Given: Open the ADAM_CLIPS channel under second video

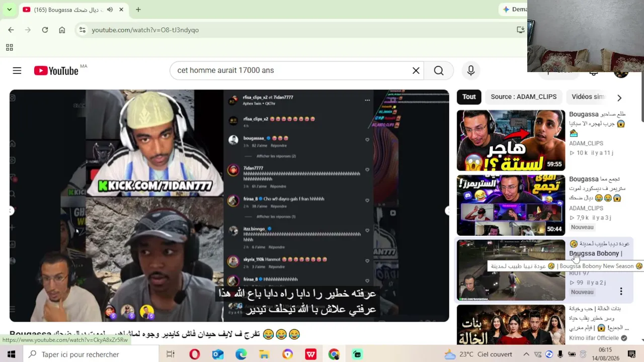Looking at the screenshot, I should (586, 208).
